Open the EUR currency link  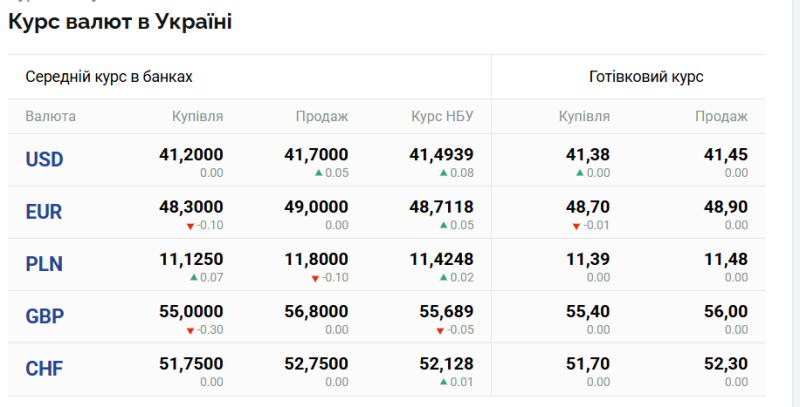pos(44,212)
